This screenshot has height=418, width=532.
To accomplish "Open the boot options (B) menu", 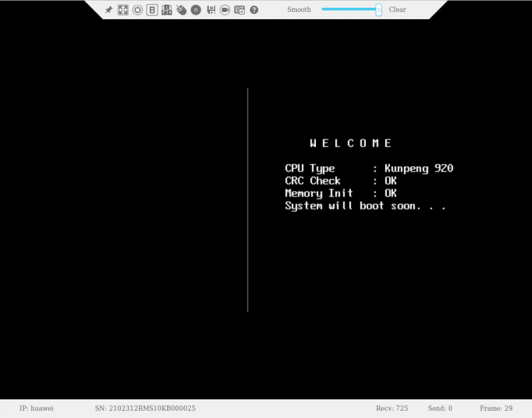I will (x=152, y=10).
